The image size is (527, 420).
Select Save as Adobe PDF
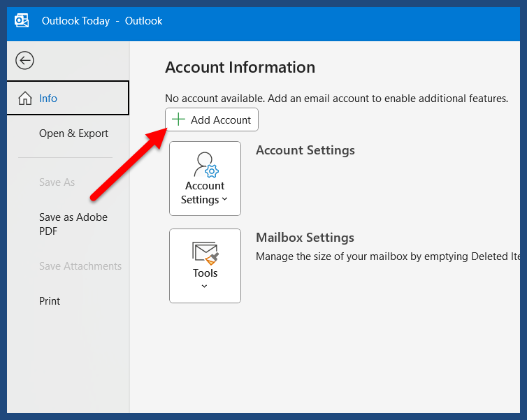coord(73,224)
